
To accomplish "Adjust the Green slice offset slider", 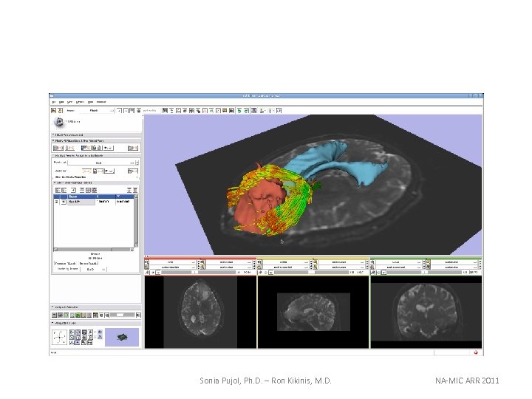I will click(424, 272).
